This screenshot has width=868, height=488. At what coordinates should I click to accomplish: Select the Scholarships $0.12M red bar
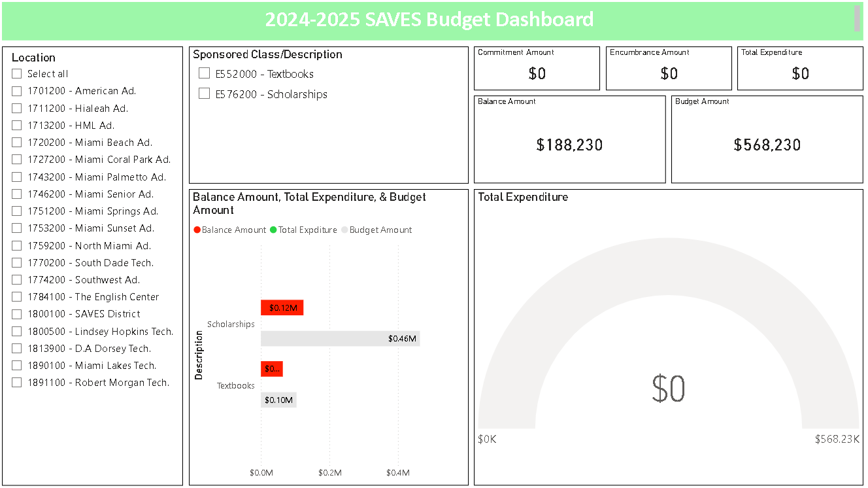click(282, 307)
